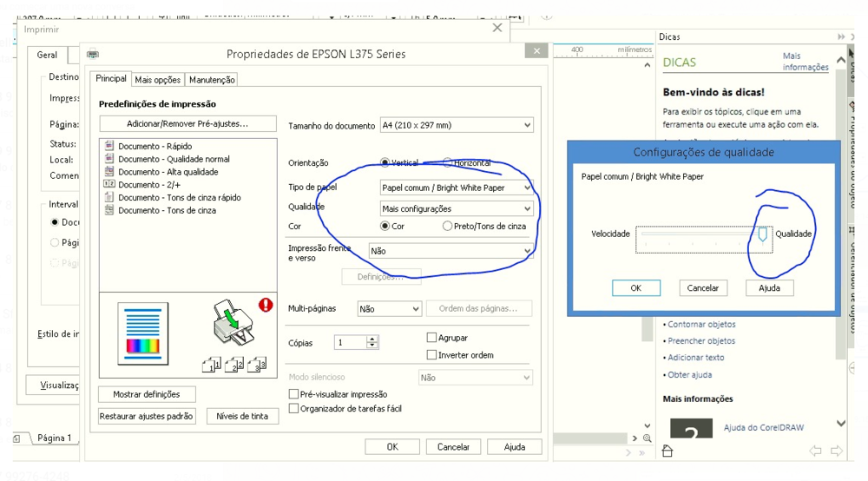
Task: Click the icon beside Documento - Tons de cinza rápido
Action: click(x=109, y=197)
